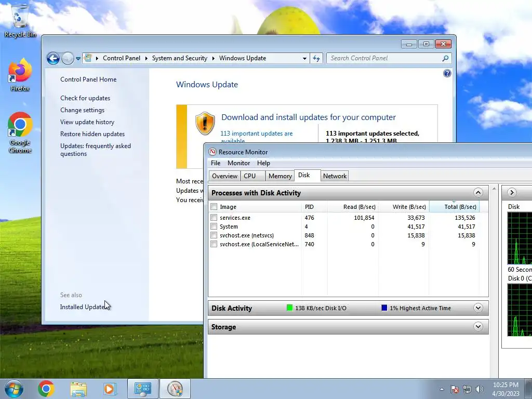This screenshot has height=399, width=532.
Task: Click the network tray icon
Action: click(467, 389)
